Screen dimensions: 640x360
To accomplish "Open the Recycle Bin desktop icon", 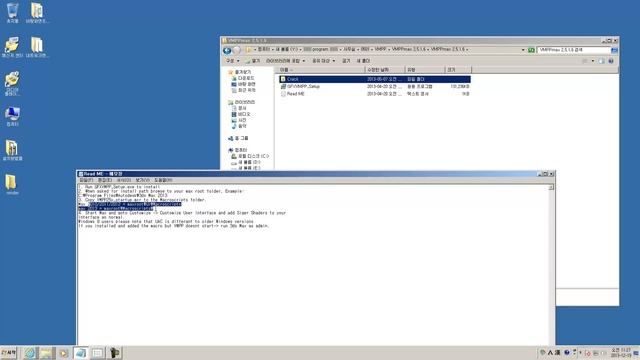I will point(12,13).
